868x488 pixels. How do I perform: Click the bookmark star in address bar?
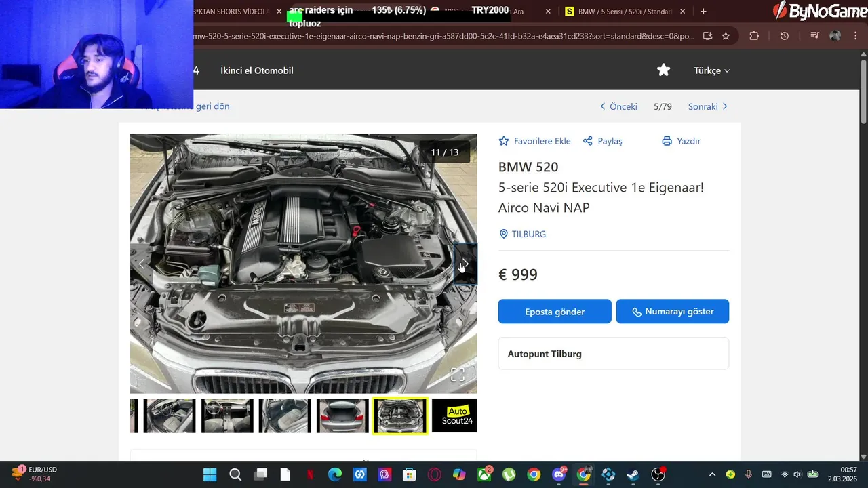(726, 36)
